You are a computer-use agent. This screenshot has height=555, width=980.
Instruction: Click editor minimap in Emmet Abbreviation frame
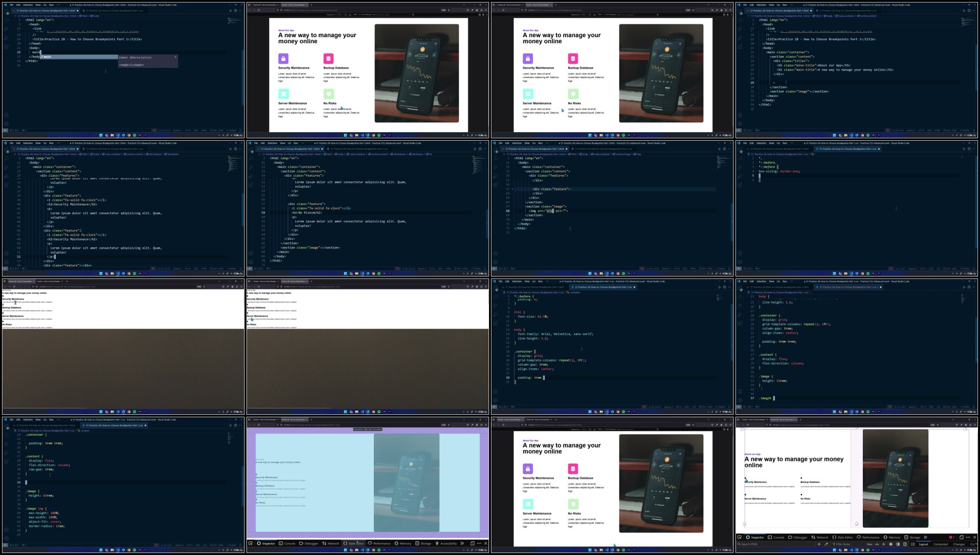pyautogui.click(x=234, y=21)
